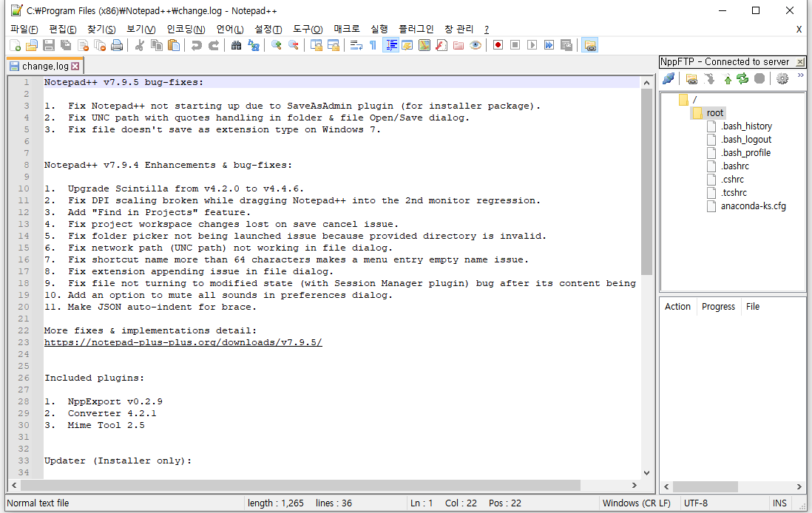812x513 pixels.
Task: Toggle synchronize horizontal scrolling icon
Action: (333, 46)
